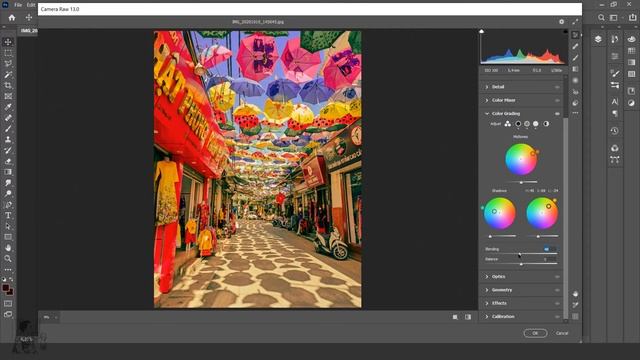Click the Midtones luminance slider
640x360 pixels.
(521, 182)
